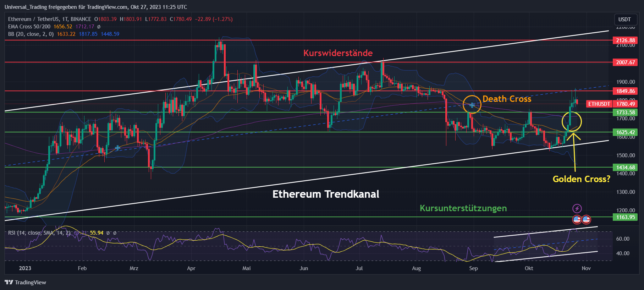The height and width of the screenshot is (290, 644).
Task: Click the Apr label on time axis
Action: [x=191, y=268]
